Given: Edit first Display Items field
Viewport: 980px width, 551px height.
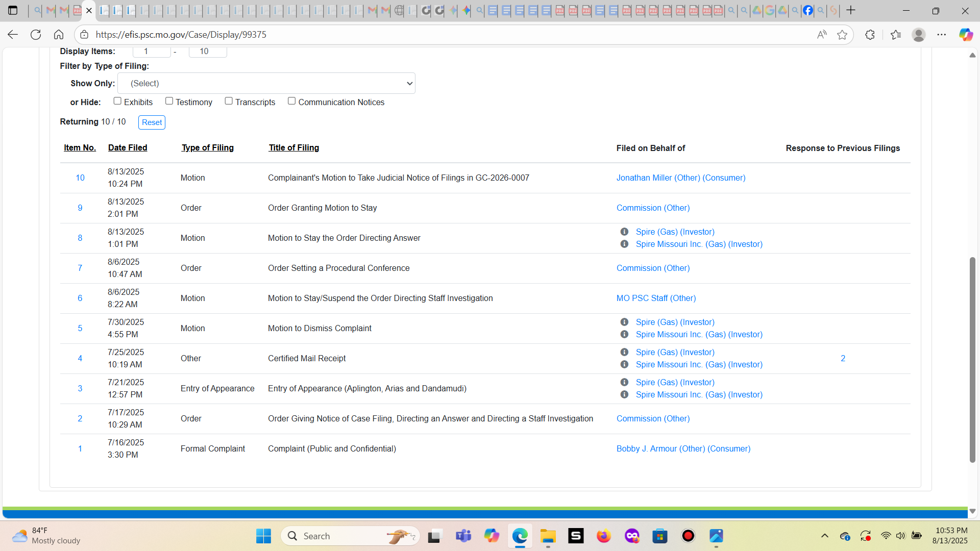Looking at the screenshot, I should click(152, 52).
